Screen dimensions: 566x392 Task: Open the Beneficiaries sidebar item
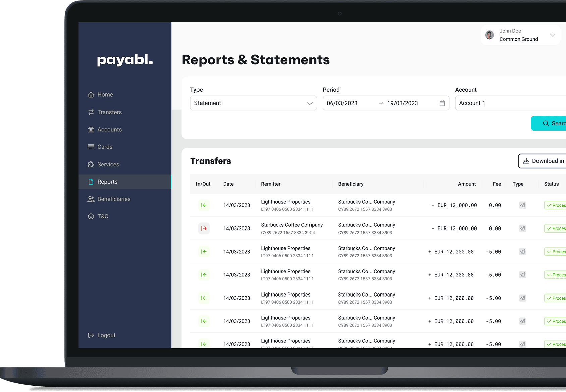(114, 199)
